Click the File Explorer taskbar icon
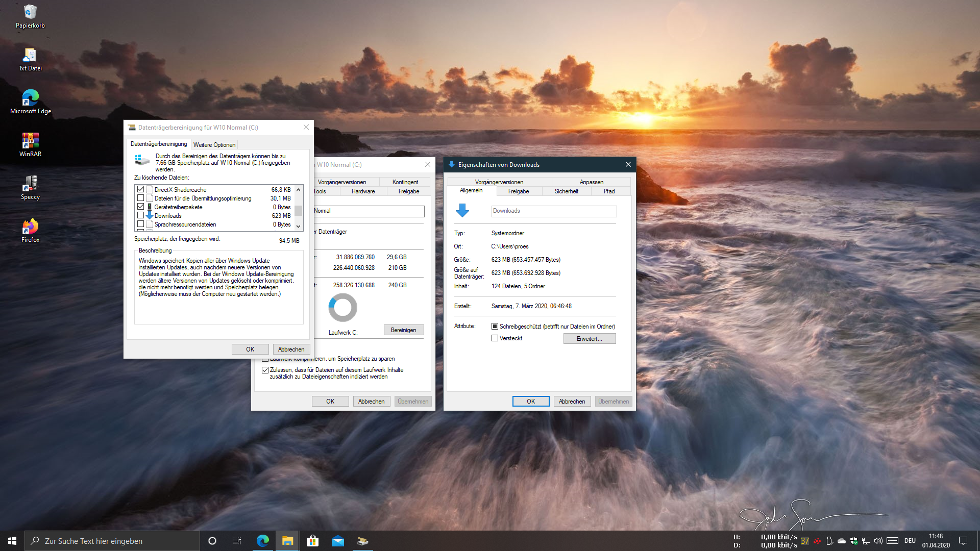The image size is (980, 551). [287, 541]
